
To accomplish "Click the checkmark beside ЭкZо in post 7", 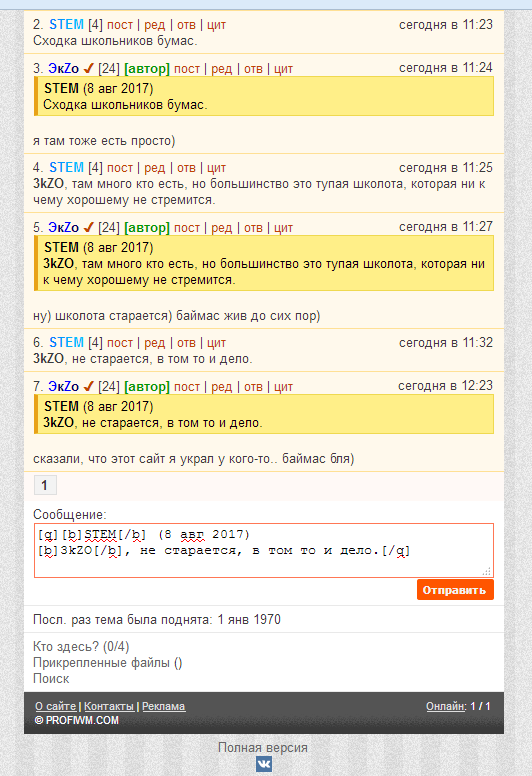I will pyautogui.click(x=89, y=387).
